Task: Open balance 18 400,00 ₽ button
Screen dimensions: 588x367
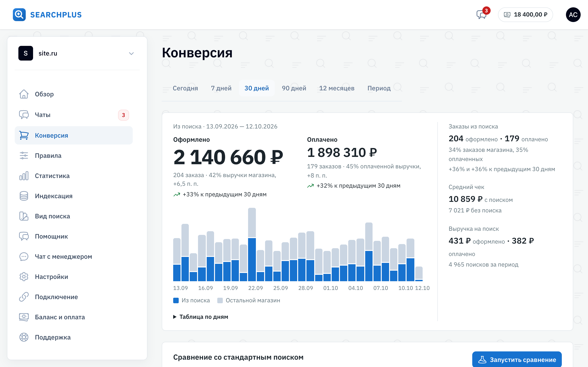Action: point(525,14)
